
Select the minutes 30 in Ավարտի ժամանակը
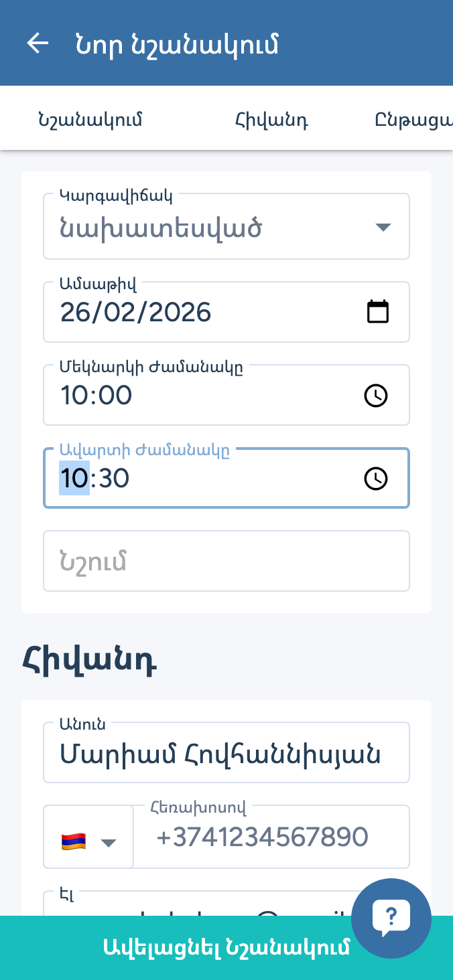[113, 479]
